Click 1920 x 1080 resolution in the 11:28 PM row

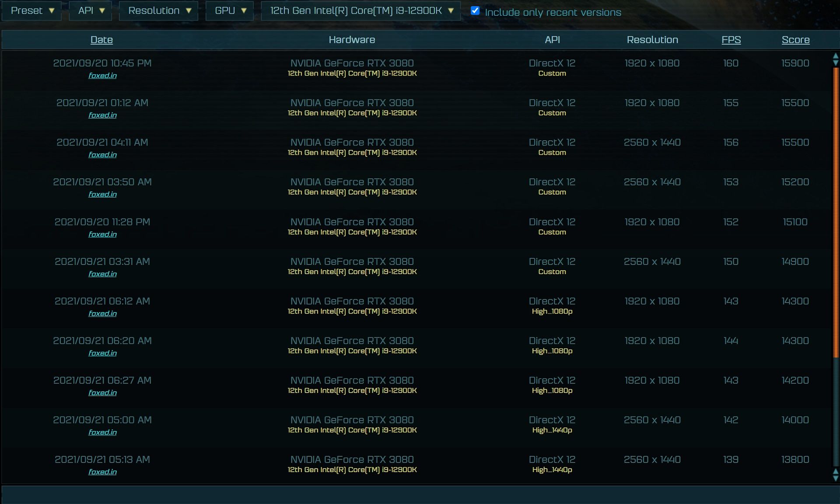(652, 222)
